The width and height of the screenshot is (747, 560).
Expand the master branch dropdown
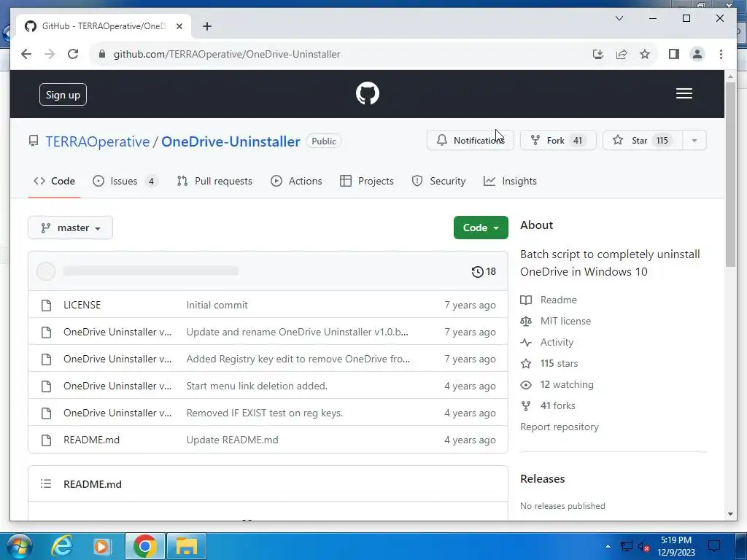pos(71,227)
